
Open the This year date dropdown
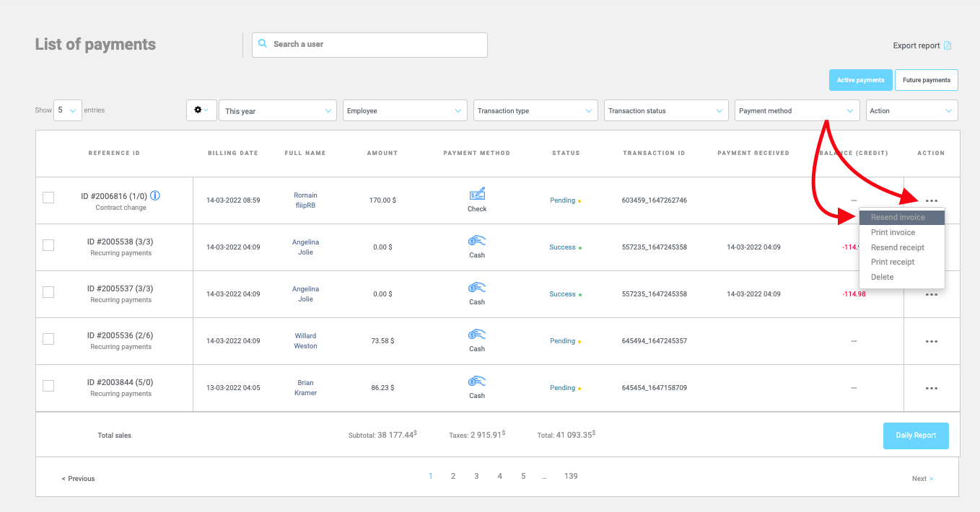coord(278,110)
